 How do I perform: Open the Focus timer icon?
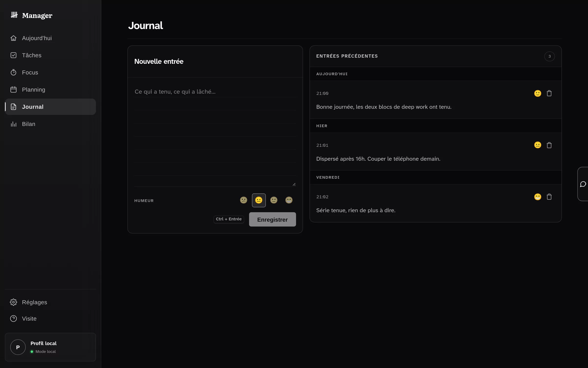click(13, 72)
